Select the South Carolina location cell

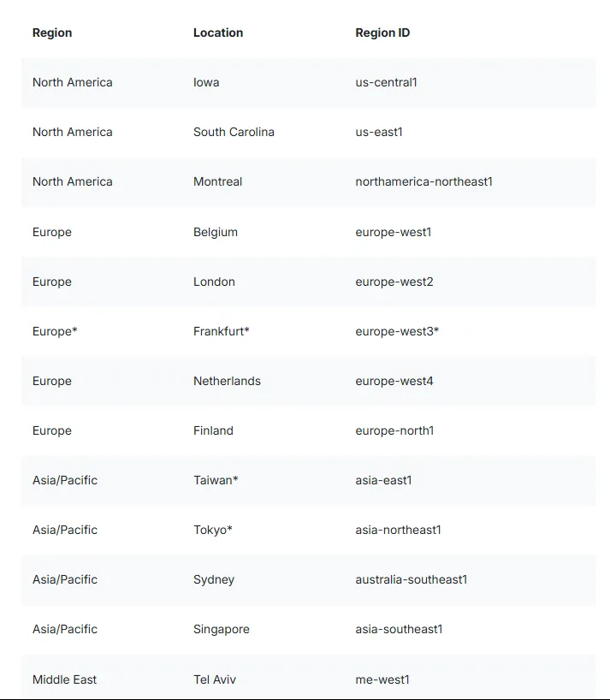[234, 132]
